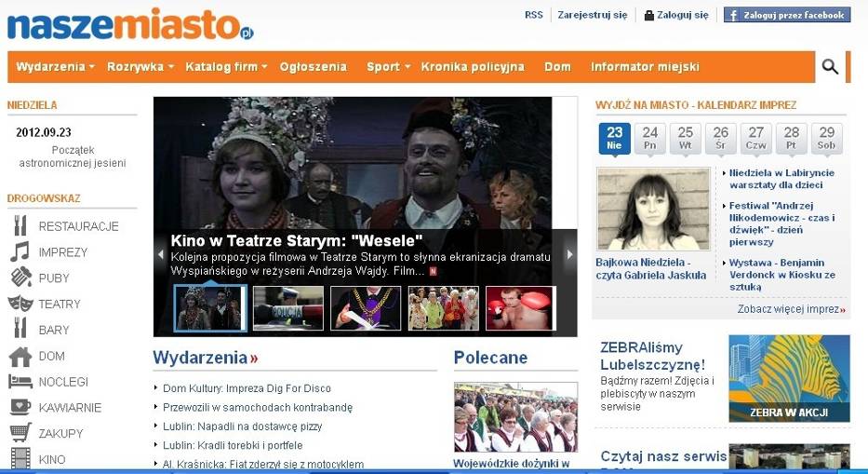Open Zobacz więcej imprez link
This screenshot has height=474, width=868.
click(791, 309)
